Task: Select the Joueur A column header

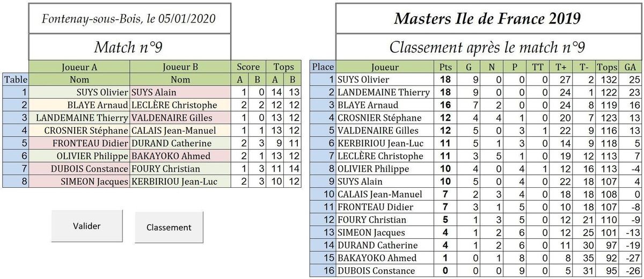Action: (79, 67)
